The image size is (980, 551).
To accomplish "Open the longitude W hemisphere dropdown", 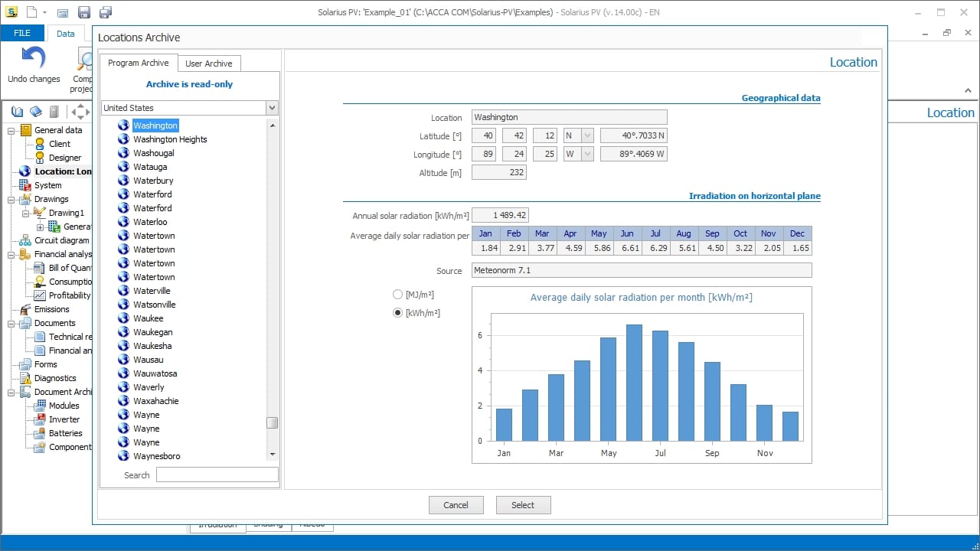I will 587,154.
